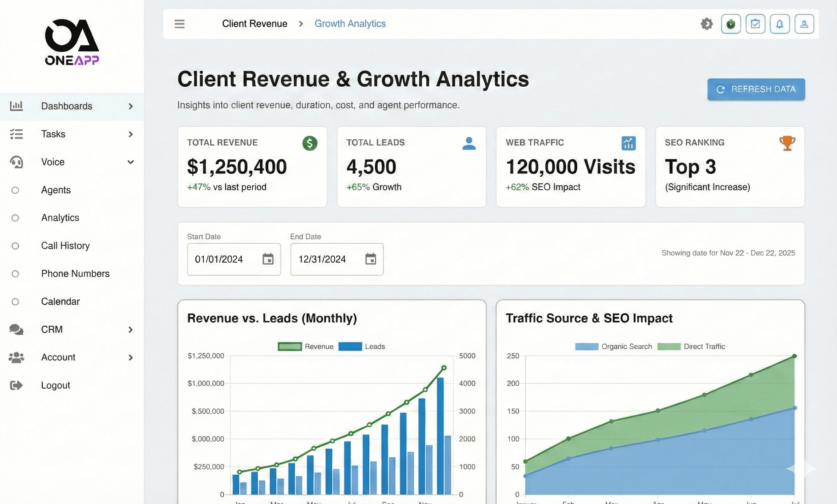
Task: Open the notifications bell icon
Action: [x=780, y=24]
